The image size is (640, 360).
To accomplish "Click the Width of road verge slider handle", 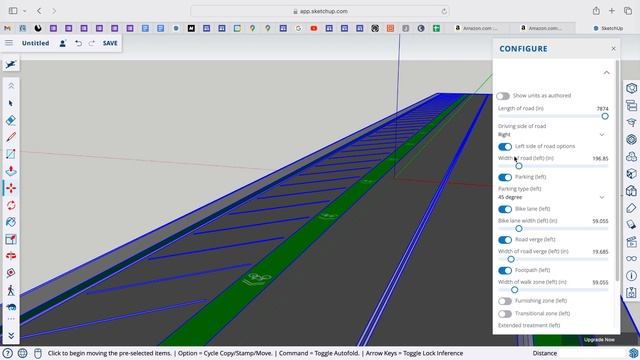I will pyautogui.click(x=511, y=259).
